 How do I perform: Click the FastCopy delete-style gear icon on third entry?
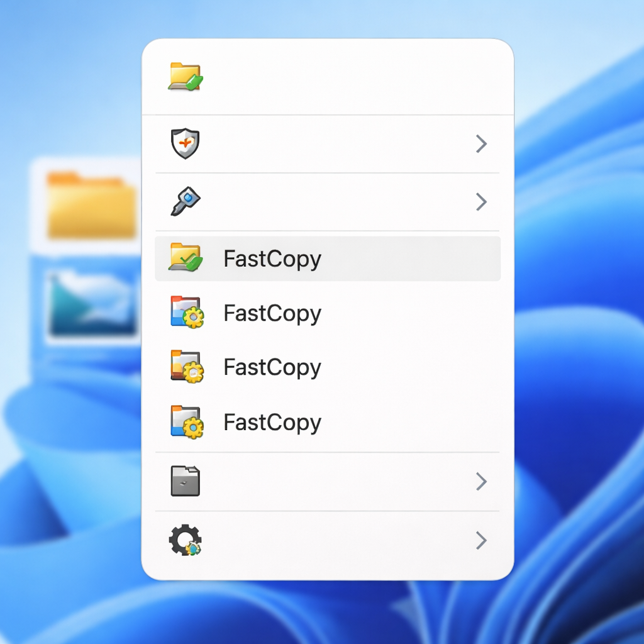(x=185, y=367)
